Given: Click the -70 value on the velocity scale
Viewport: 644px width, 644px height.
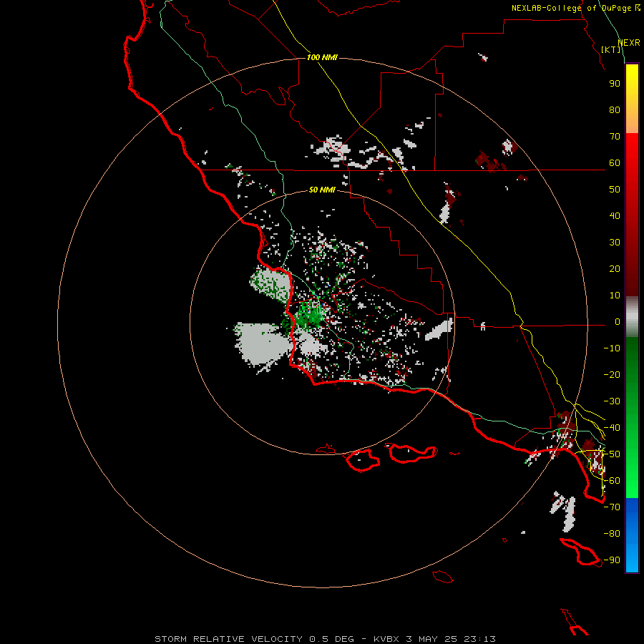Looking at the screenshot, I should (x=612, y=507).
